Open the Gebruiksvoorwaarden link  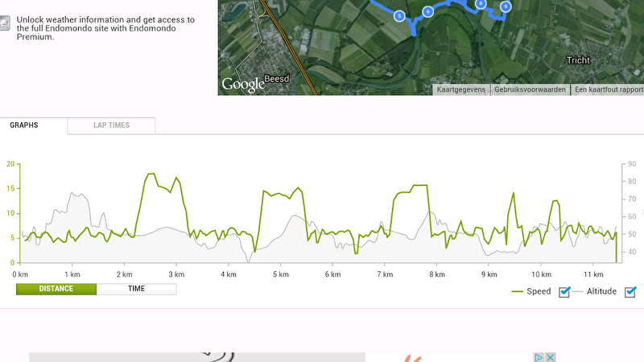pyautogui.click(x=530, y=89)
